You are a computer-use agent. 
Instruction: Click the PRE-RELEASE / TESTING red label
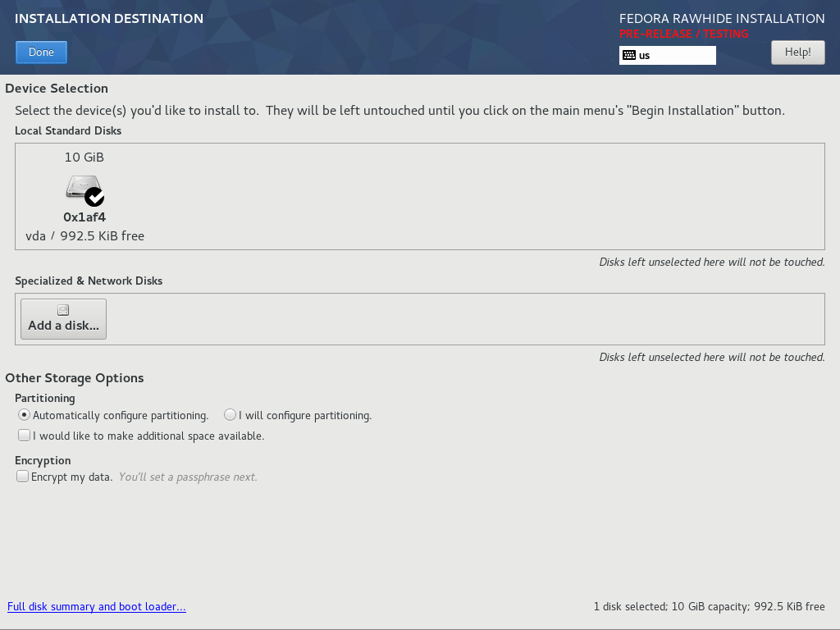pos(683,34)
